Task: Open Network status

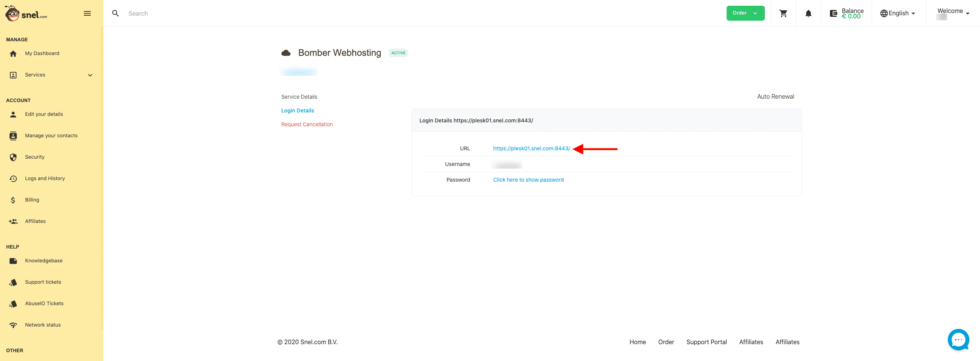Action: [43, 325]
